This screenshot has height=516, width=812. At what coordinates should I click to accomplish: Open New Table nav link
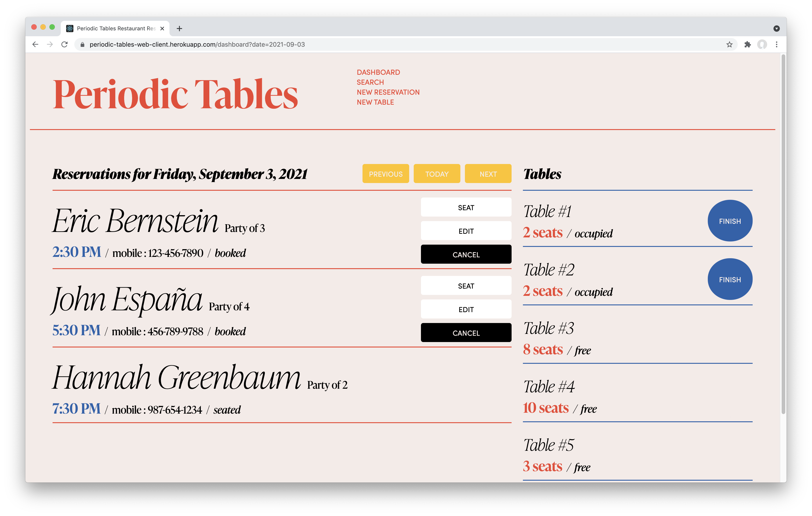click(375, 102)
